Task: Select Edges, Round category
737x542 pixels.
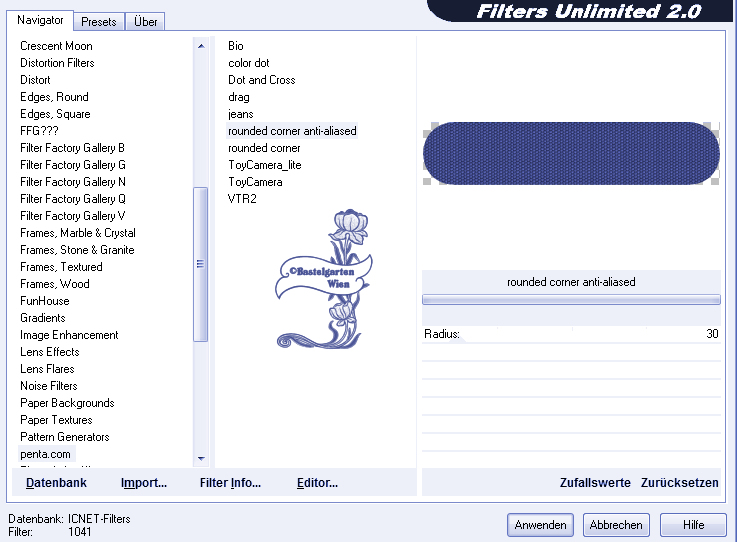Action: pos(55,97)
